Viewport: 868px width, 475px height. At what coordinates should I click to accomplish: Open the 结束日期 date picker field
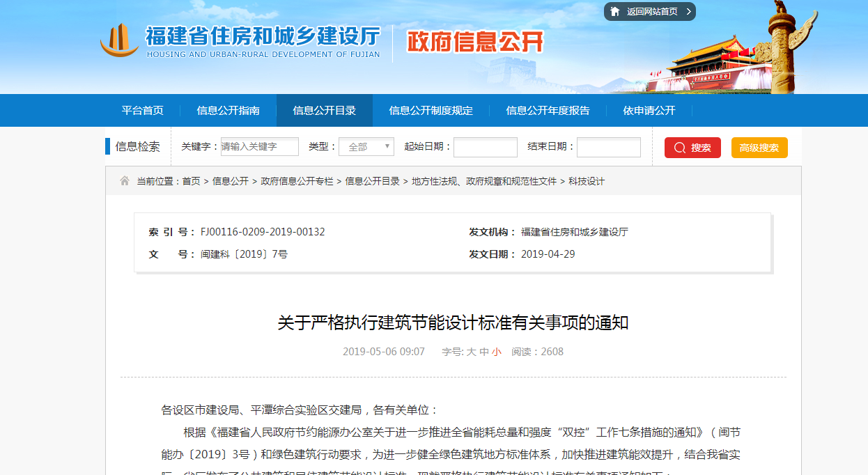[x=608, y=147]
